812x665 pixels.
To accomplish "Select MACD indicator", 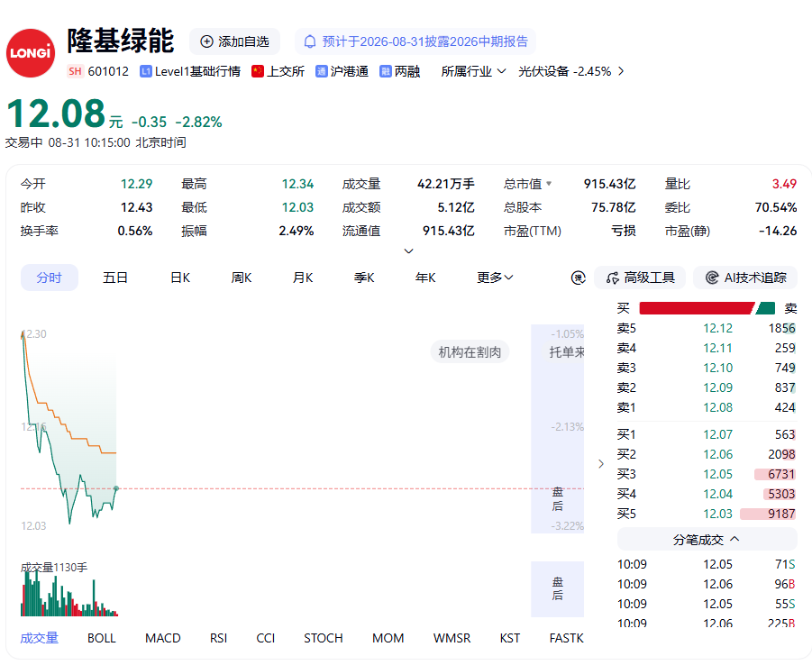I will click(x=162, y=639).
